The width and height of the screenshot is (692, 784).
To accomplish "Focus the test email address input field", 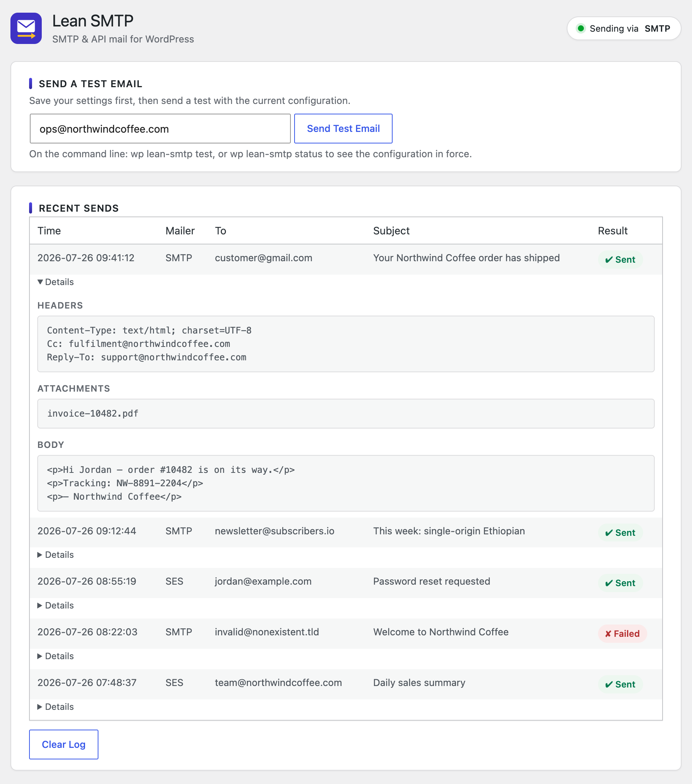I will (160, 129).
